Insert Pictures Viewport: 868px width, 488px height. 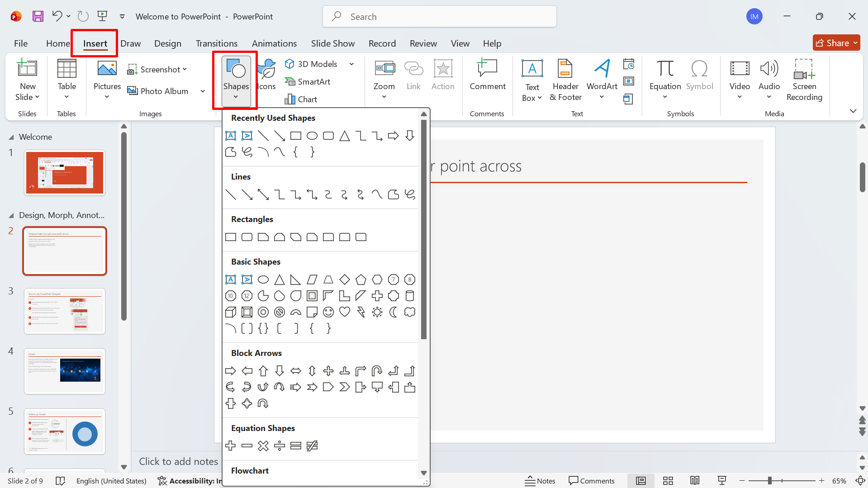(x=107, y=80)
